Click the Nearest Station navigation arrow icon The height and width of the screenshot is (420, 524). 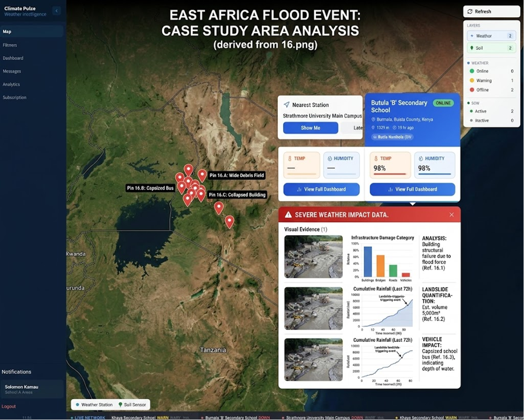click(x=286, y=105)
